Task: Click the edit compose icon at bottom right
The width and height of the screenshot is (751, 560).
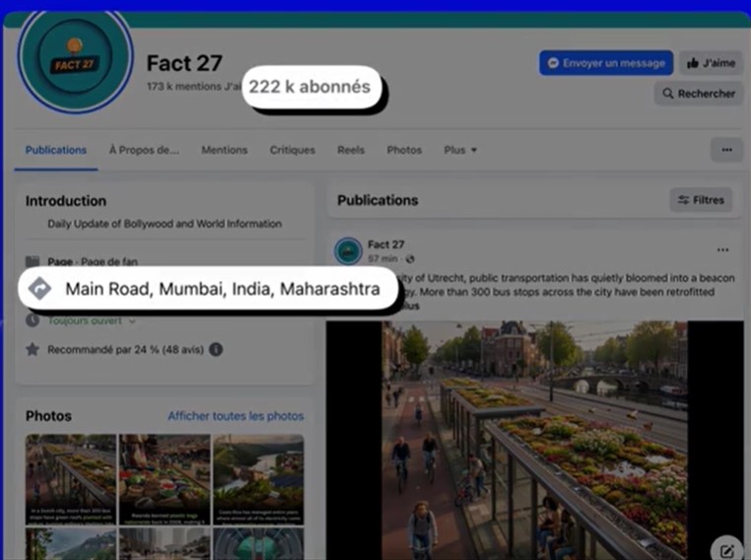Action: point(726,550)
